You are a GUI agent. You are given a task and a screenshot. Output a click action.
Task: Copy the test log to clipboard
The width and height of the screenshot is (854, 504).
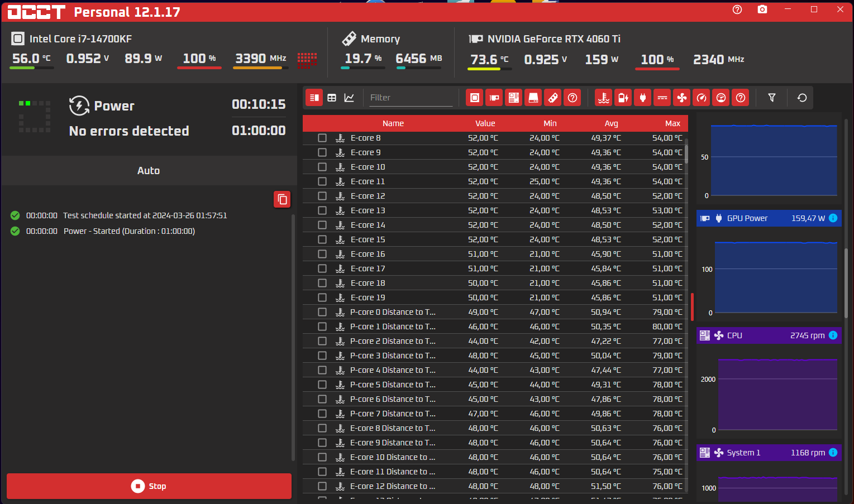(283, 199)
